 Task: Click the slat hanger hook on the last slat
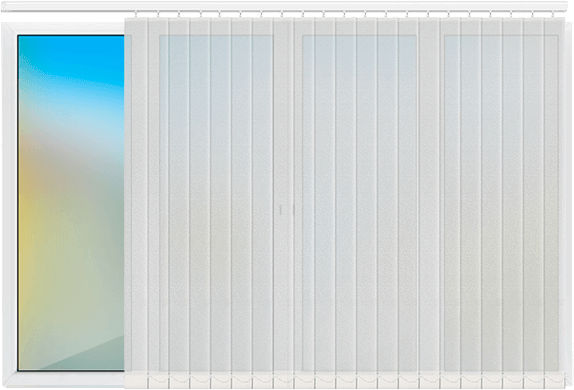[x=553, y=15]
